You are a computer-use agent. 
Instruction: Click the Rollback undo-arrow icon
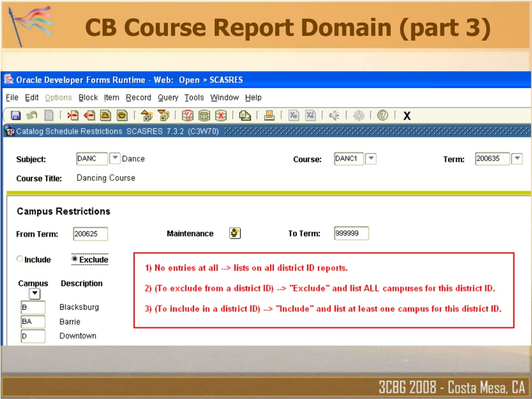coord(32,116)
